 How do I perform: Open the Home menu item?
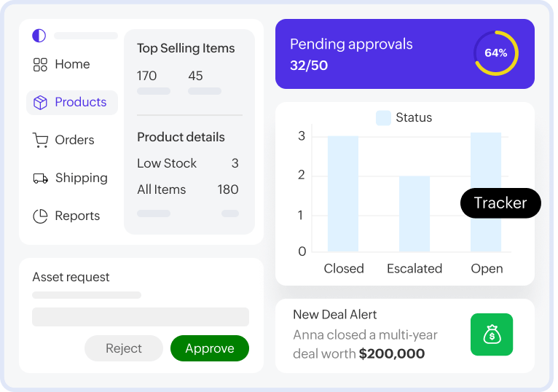(x=72, y=64)
